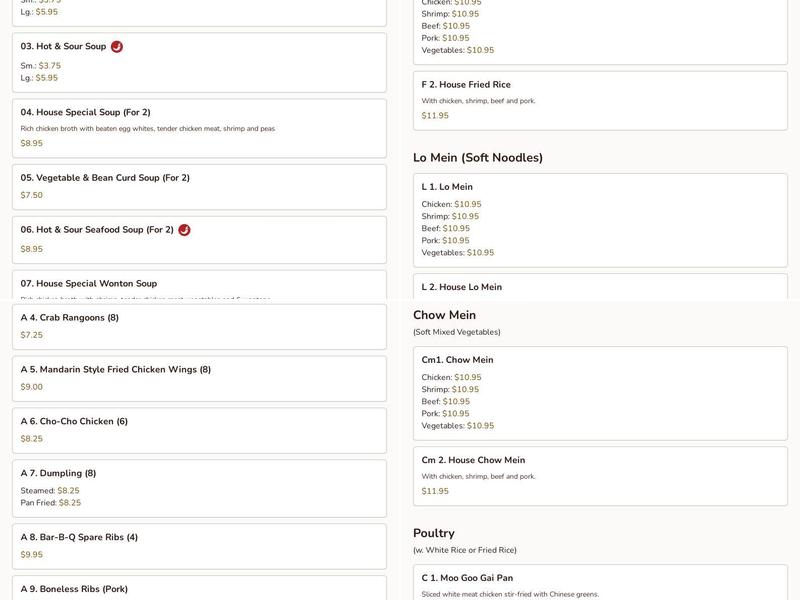This screenshot has width=800, height=600.
Task: Open 06. Hot & Sour Seafood Soup item
Action: tap(199, 240)
